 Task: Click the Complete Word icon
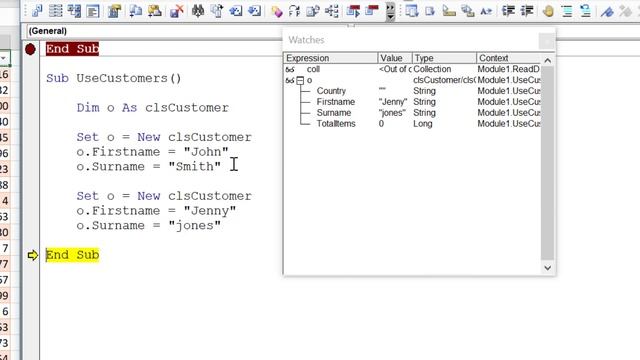(486, 11)
